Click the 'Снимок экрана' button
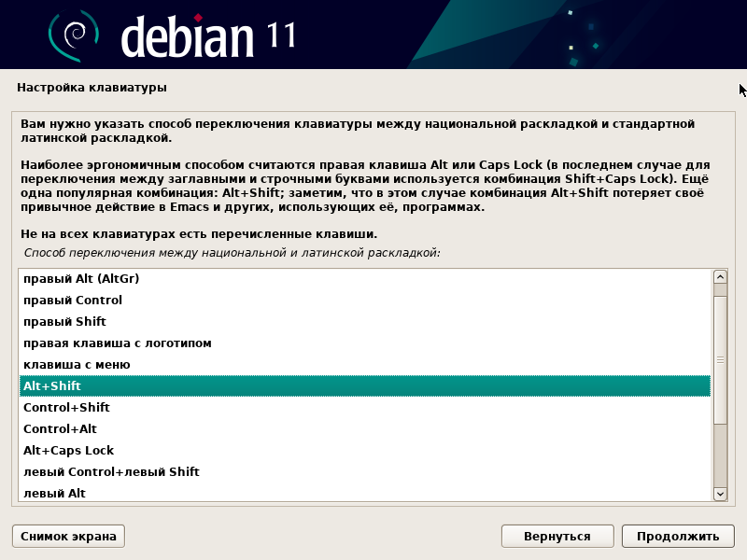Image resolution: width=747 pixels, height=560 pixels. 67,536
